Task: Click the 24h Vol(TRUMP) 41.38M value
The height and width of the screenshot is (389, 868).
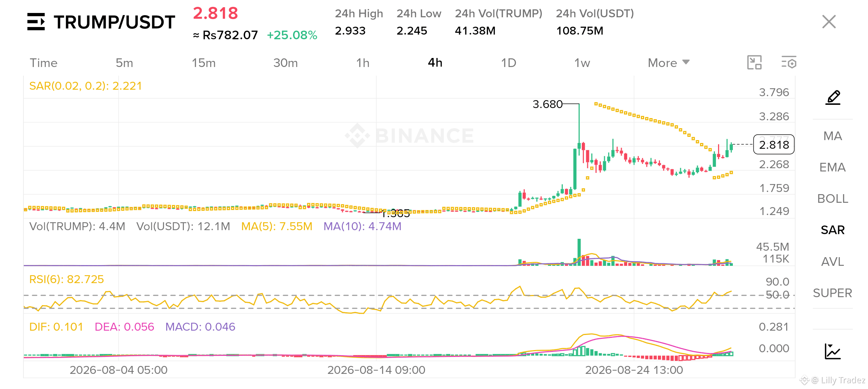Action: click(475, 31)
